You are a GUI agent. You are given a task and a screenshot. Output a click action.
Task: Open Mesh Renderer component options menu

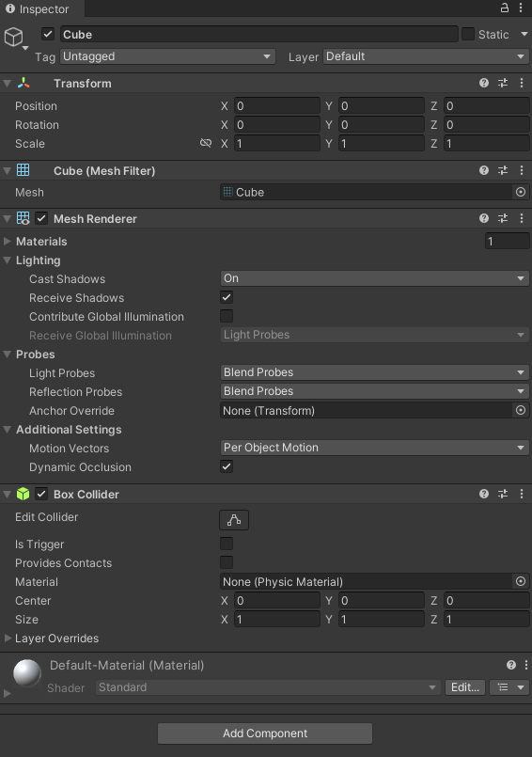click(x=522, y=218)
